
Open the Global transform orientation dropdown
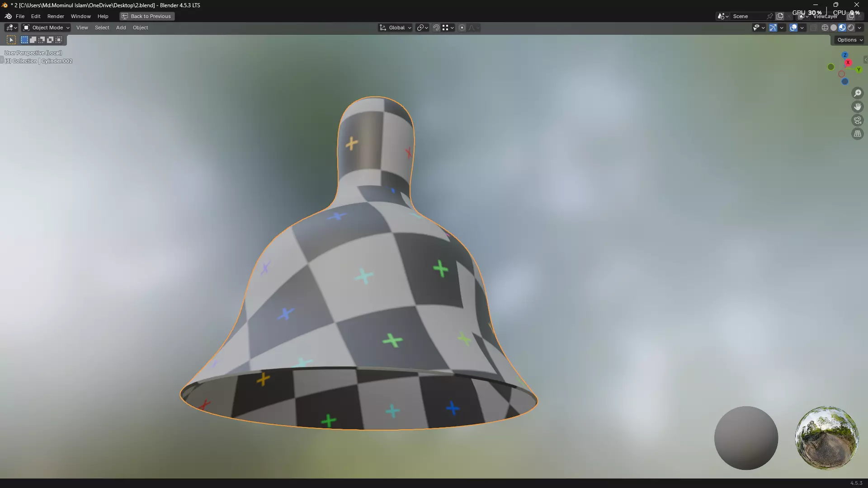(x=395, y=28)
